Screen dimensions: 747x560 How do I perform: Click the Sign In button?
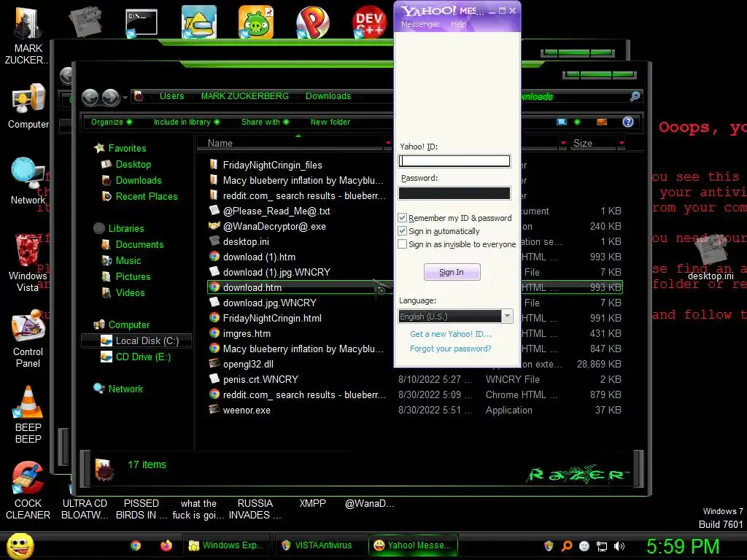pos(452,272)
